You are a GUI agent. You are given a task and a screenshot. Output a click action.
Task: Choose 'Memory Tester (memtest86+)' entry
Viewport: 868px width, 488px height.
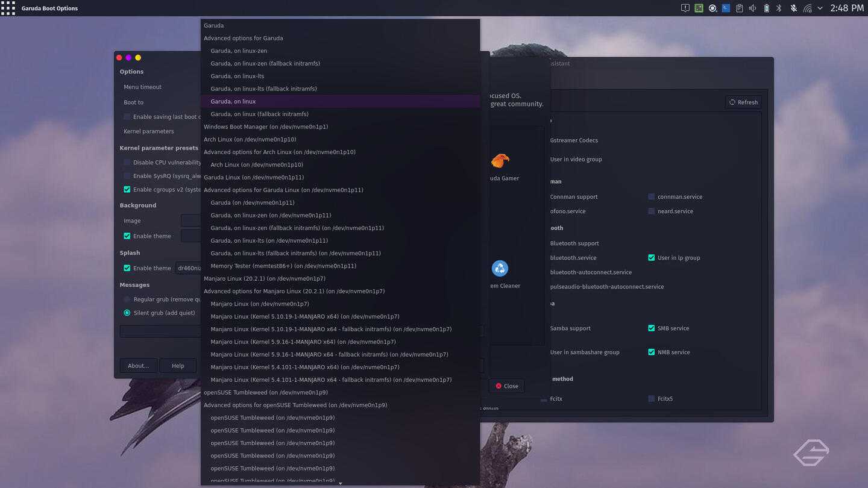pos(341,266)
